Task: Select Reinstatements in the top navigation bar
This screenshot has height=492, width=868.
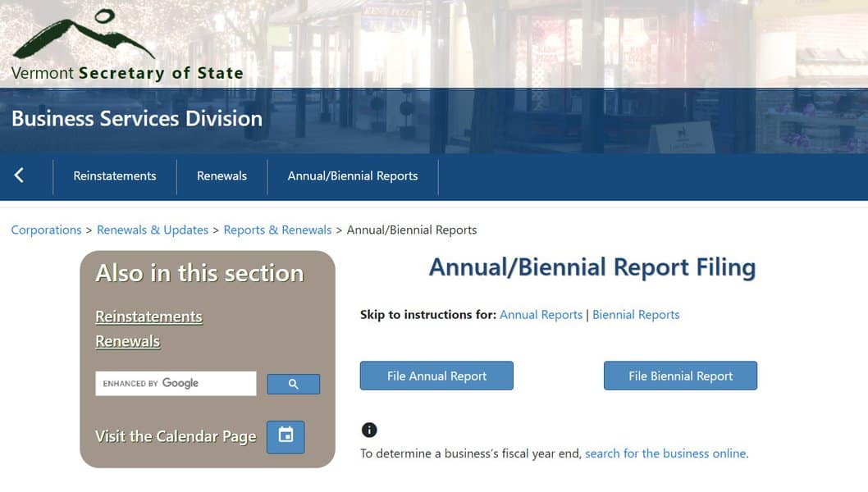Action: (x=115, y=175)
